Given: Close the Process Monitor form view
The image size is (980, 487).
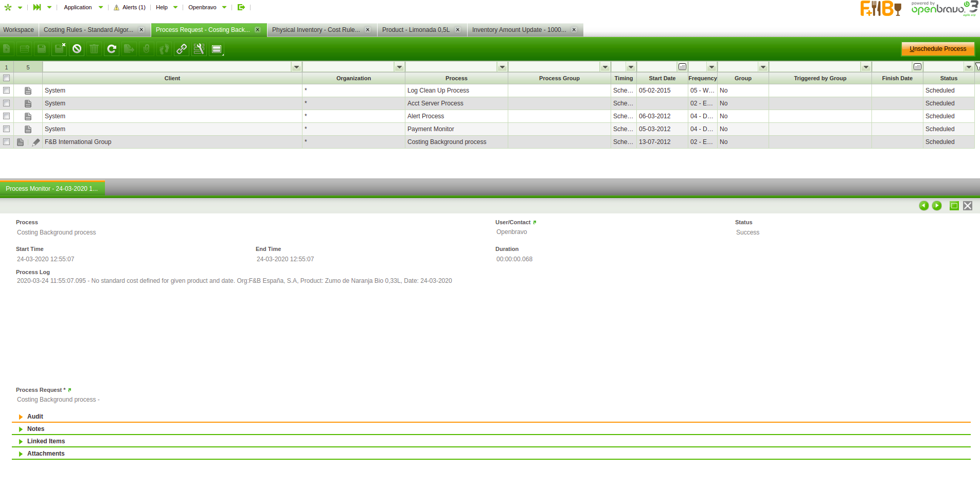Looking at the screenshot, I should tap(968, 206).
